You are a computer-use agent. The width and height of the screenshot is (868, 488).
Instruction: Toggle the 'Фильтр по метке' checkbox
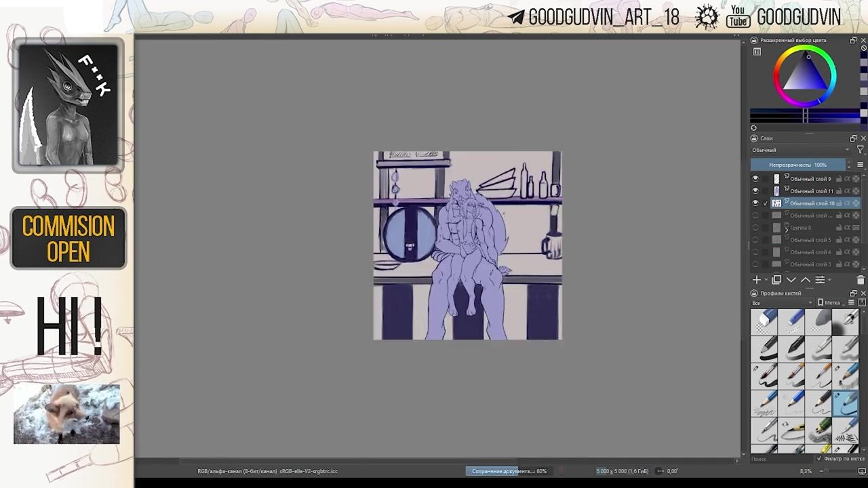click(819, 459)
